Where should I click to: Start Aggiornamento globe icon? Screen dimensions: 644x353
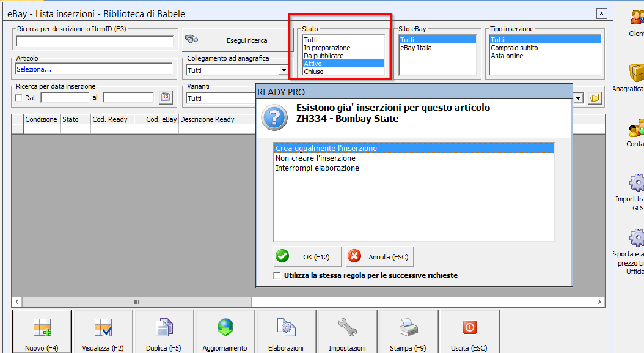point(225,327)
